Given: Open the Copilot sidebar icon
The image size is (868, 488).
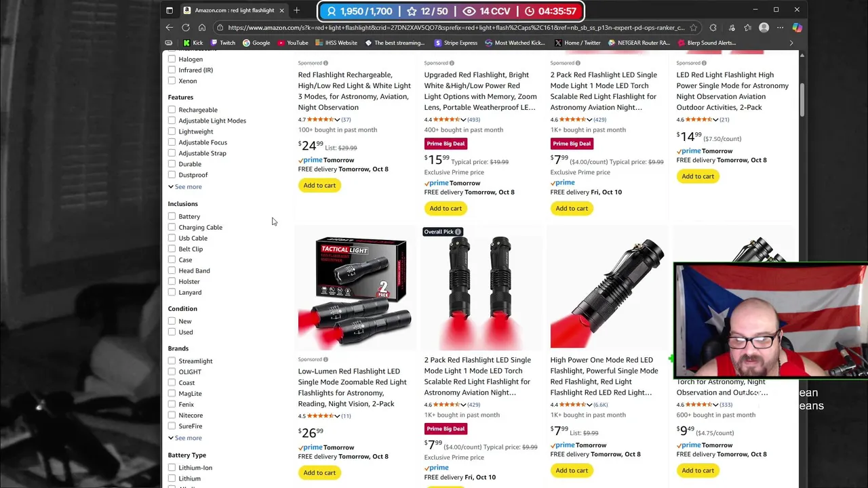Looking at the screenshot, I should click(797, 28).
